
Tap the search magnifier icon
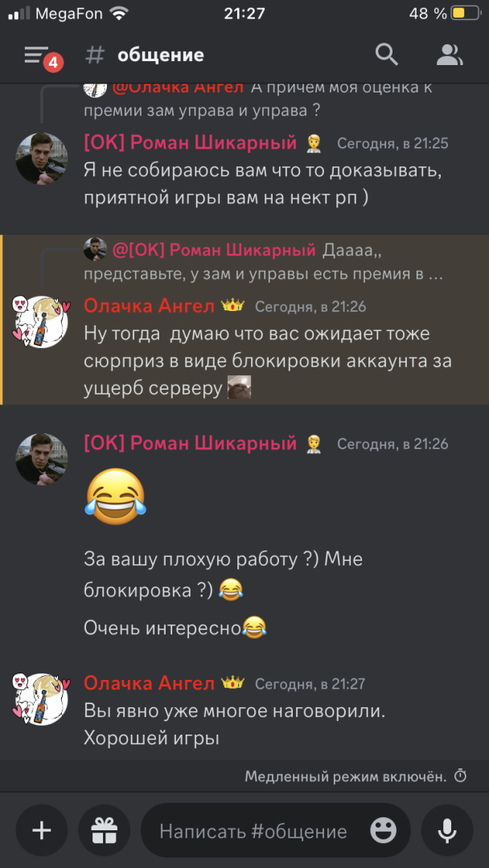pos(387,55)
